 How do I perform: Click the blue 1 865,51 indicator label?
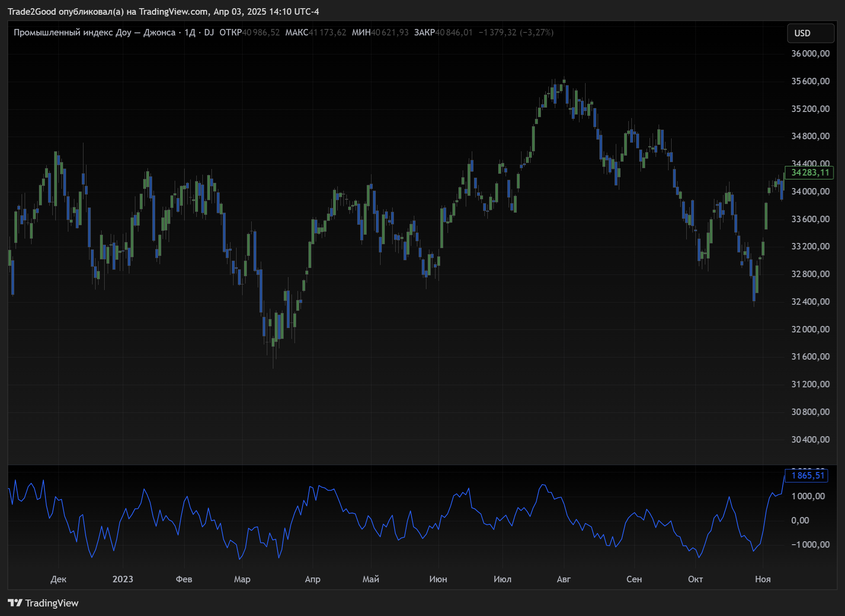click(807, 476)
